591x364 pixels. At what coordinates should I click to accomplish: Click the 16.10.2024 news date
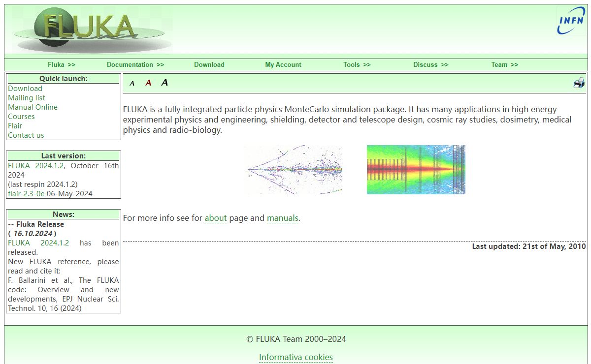33,234
